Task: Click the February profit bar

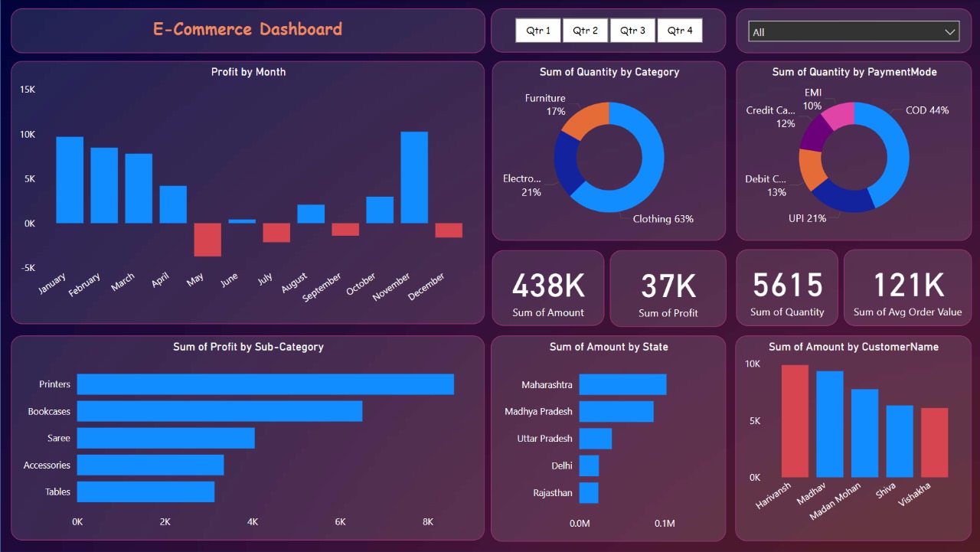Action: tap(104, 185)
